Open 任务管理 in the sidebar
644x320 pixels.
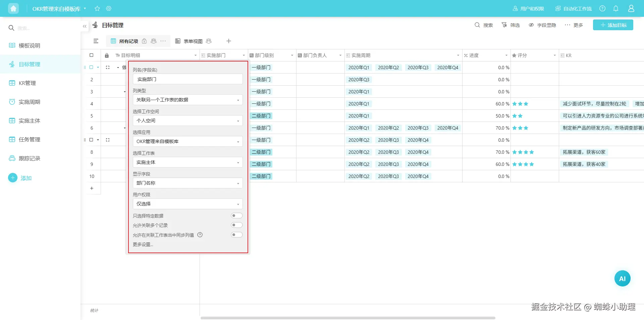[40, 139]
